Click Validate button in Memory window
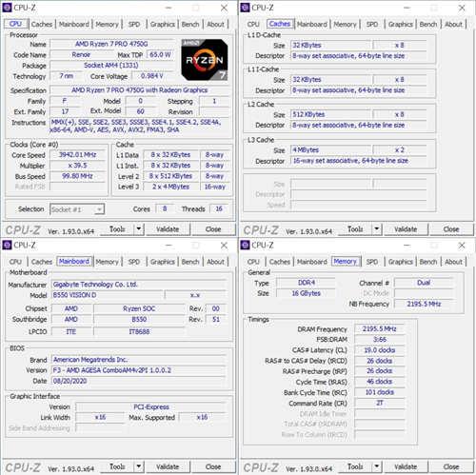 click(406, 466)
